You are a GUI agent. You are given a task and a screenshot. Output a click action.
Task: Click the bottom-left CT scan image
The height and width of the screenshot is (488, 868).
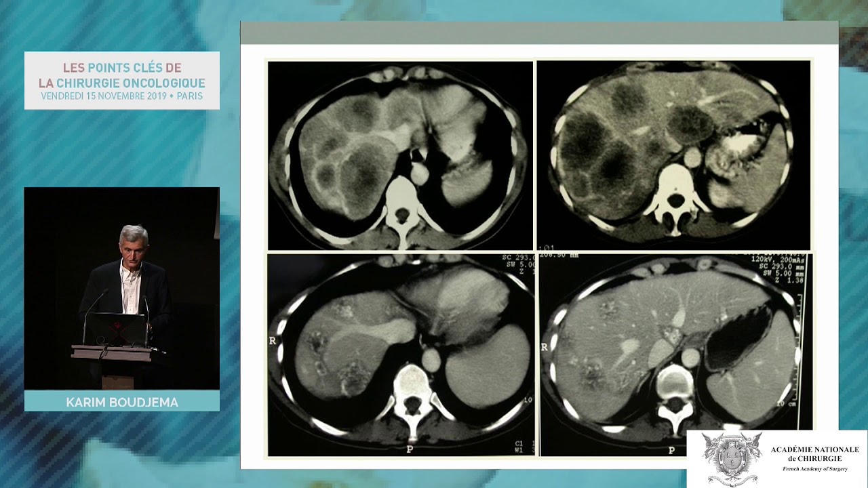click(x=401, y=354)
